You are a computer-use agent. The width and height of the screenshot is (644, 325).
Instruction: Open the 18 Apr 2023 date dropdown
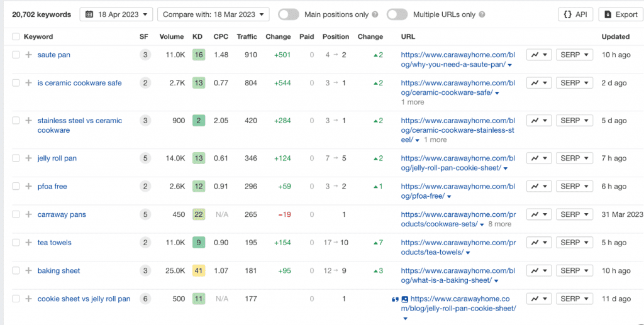(116, 14)
